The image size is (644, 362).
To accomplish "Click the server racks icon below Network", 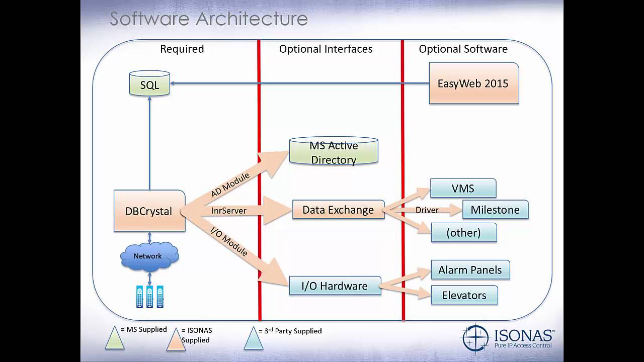I will pos(150,297).
